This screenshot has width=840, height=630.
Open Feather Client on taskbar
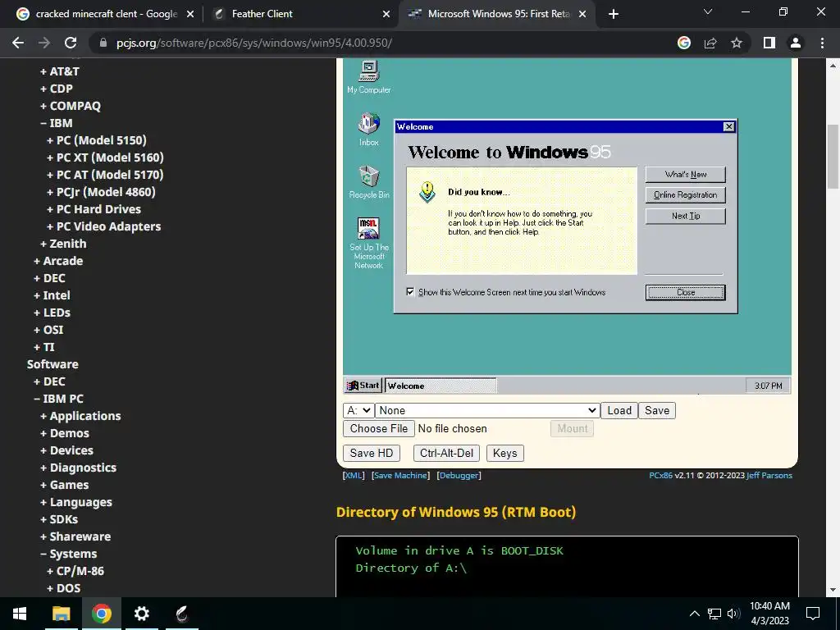tap(182, 614)
